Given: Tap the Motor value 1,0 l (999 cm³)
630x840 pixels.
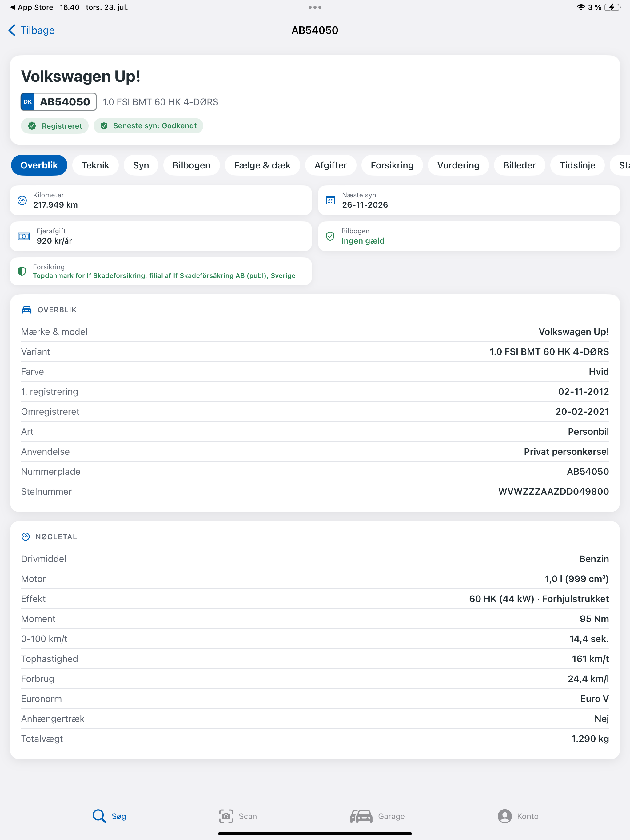Looking at the screenshot, I should (x=577, y=579).
